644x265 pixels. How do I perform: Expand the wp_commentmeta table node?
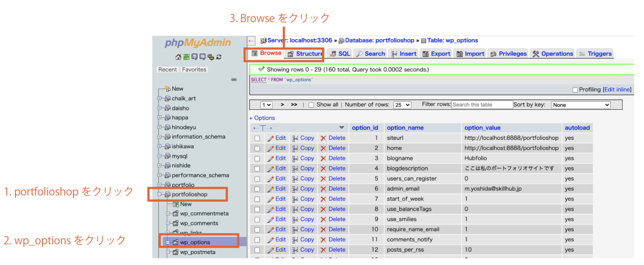click(167, 213)
